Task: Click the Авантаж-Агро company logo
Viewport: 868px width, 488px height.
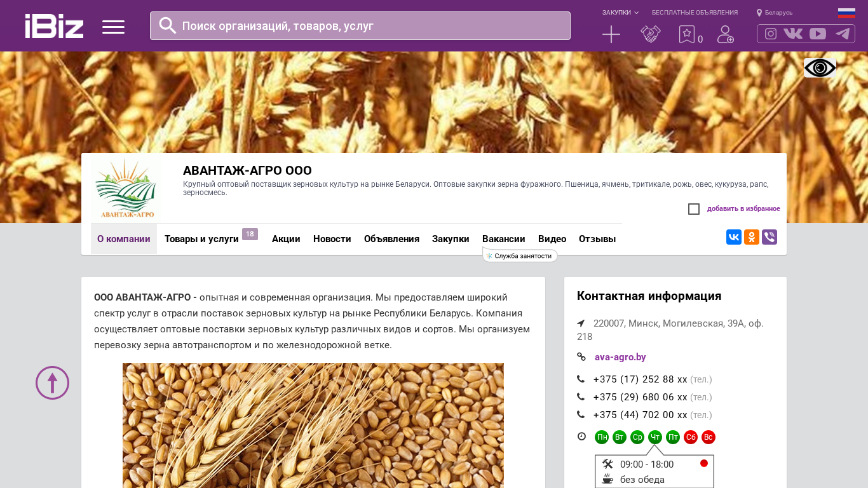Action: [x=126, y=188]
